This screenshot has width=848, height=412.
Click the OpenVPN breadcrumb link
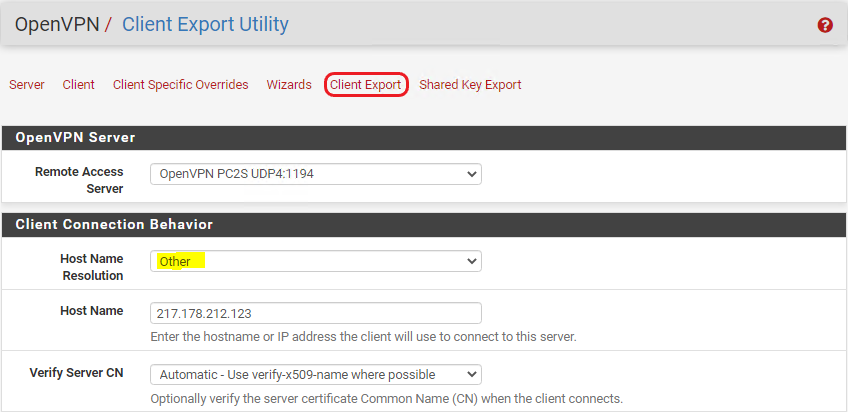click(57, 24)
